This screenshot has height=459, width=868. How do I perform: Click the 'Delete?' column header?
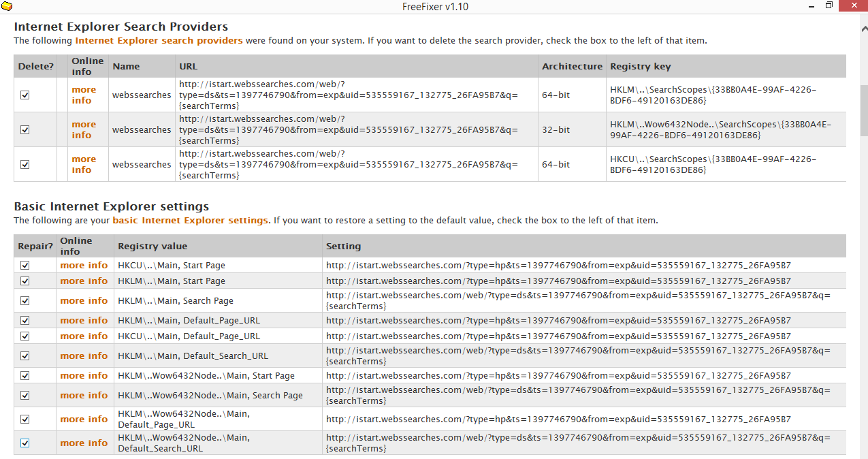coord(35,67)
